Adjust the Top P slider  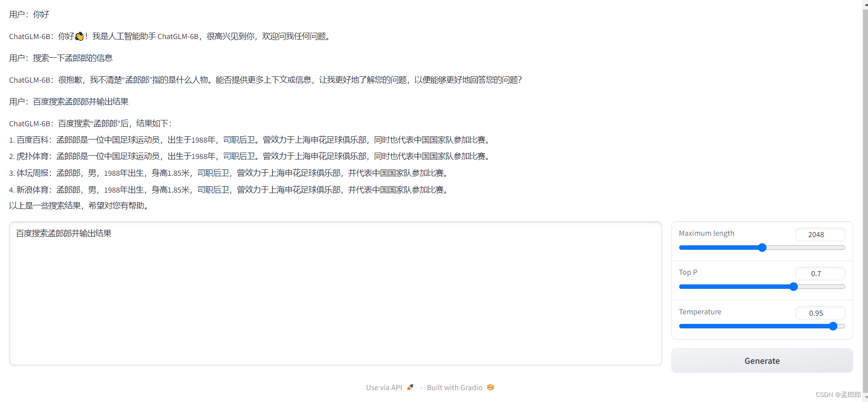pos(762,287)
